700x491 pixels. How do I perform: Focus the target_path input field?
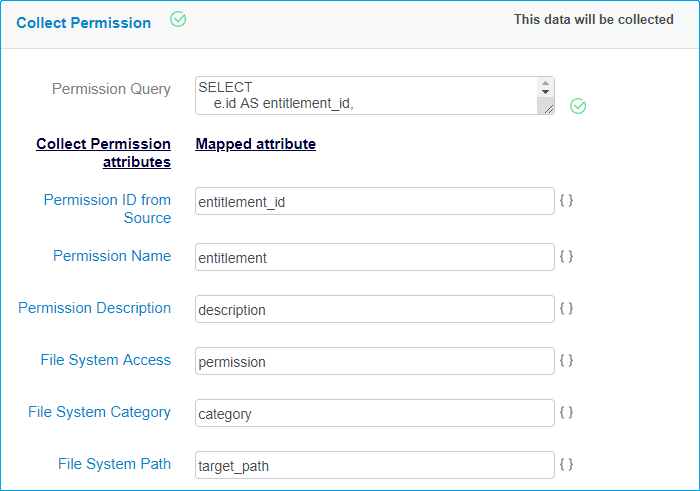374,465
